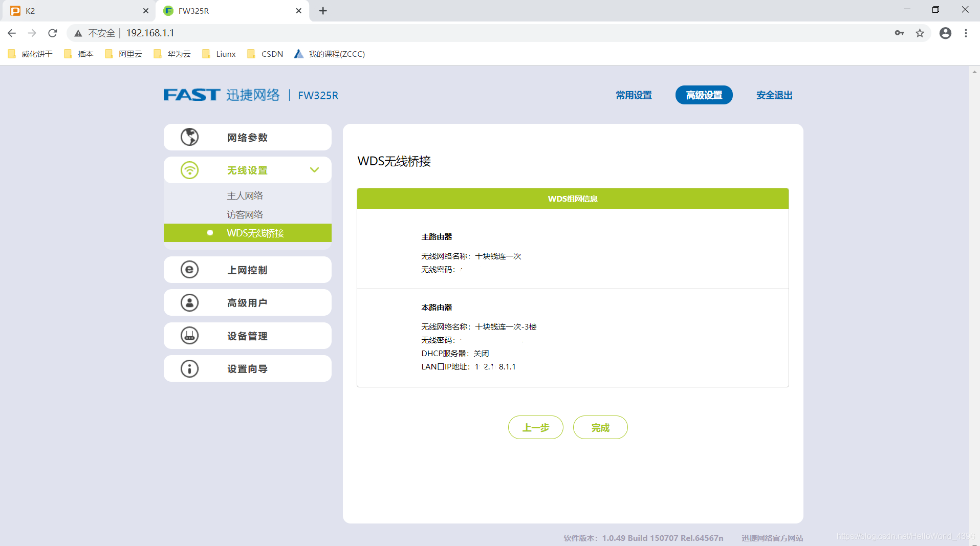Open 上网控制 via its 'e' icon

(x=189, y=270)
